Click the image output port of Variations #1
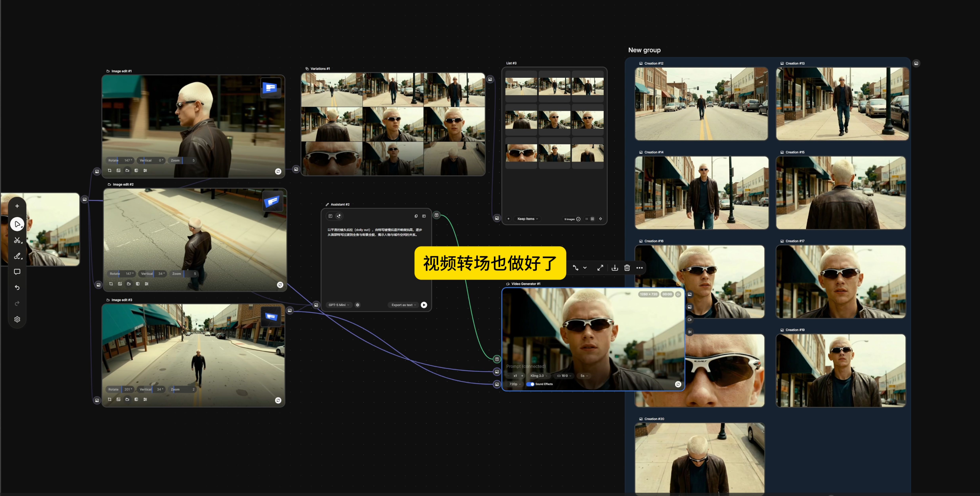Screen dimensions: 980x496 490,79
